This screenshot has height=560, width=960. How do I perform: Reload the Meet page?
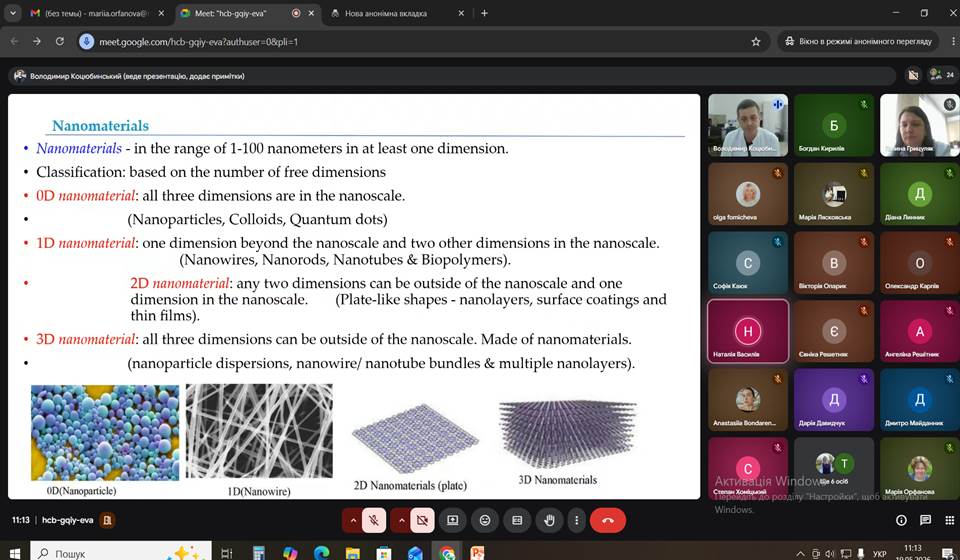(59, 42)
